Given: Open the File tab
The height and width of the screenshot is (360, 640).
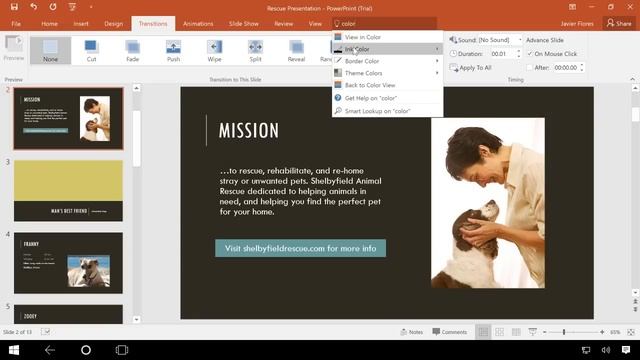Looking at the screenshot, I should (16, 24).
